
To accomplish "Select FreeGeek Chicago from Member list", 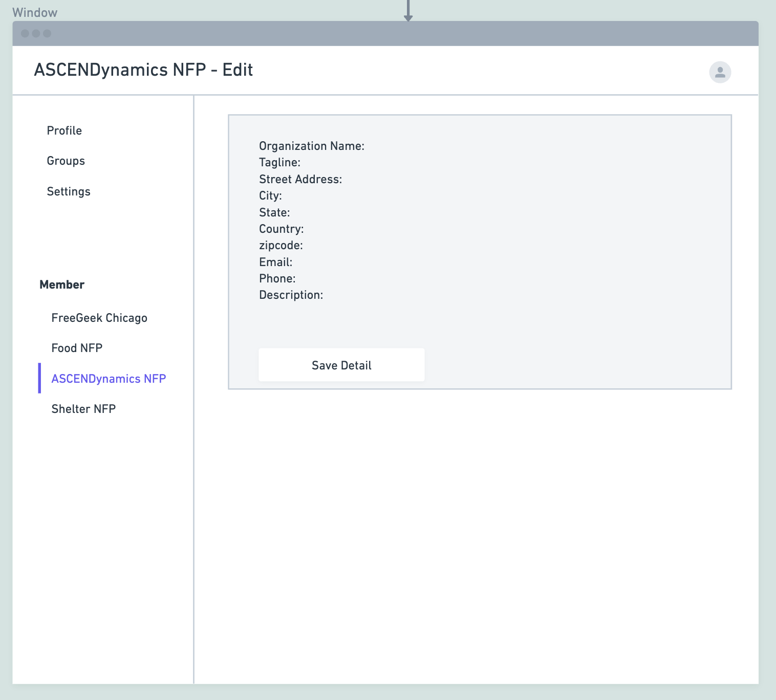I will 99,317.
